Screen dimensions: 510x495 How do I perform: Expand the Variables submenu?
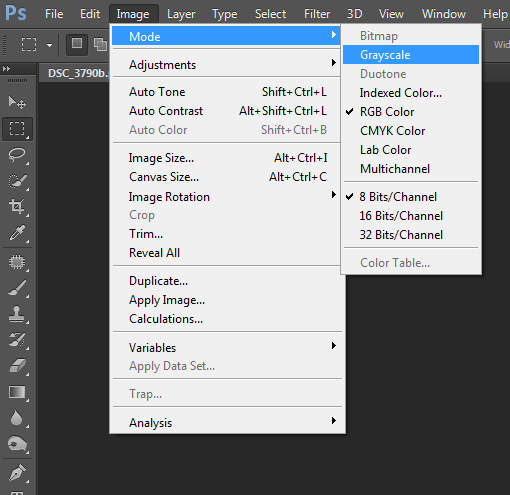[226, 347]
